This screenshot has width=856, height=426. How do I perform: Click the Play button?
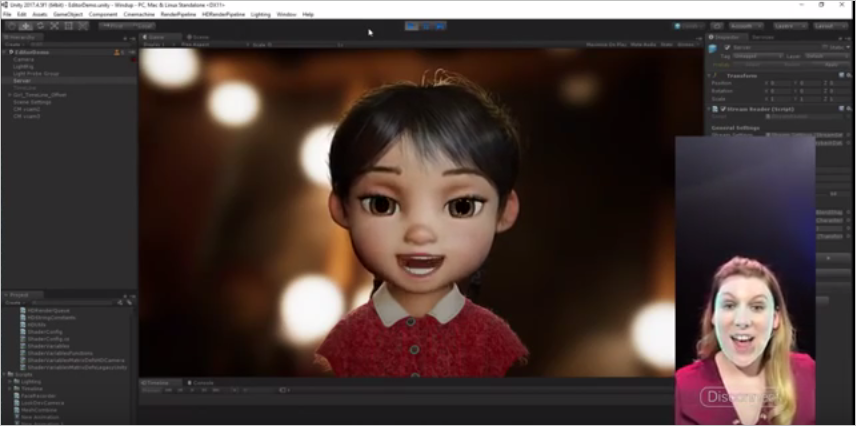tap(412, 26)
